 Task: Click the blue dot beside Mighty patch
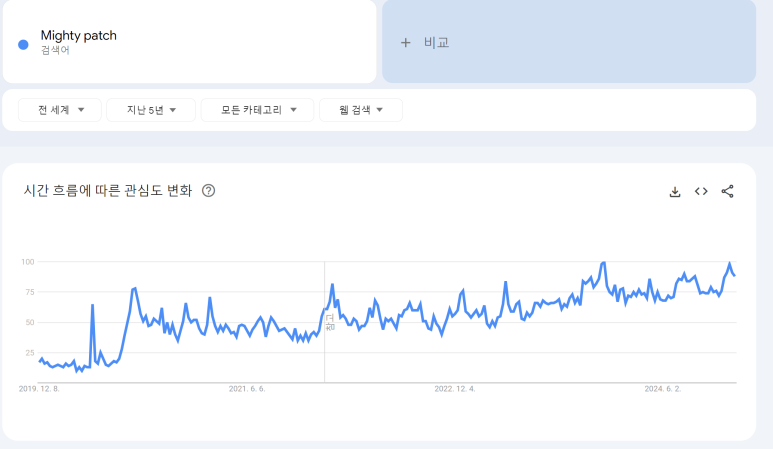[x=23, y=45]
